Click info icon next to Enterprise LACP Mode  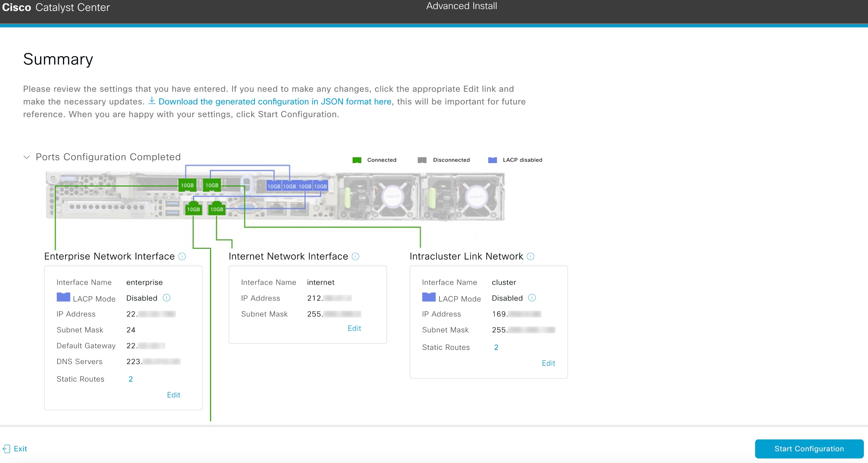[x=166, y=298]
